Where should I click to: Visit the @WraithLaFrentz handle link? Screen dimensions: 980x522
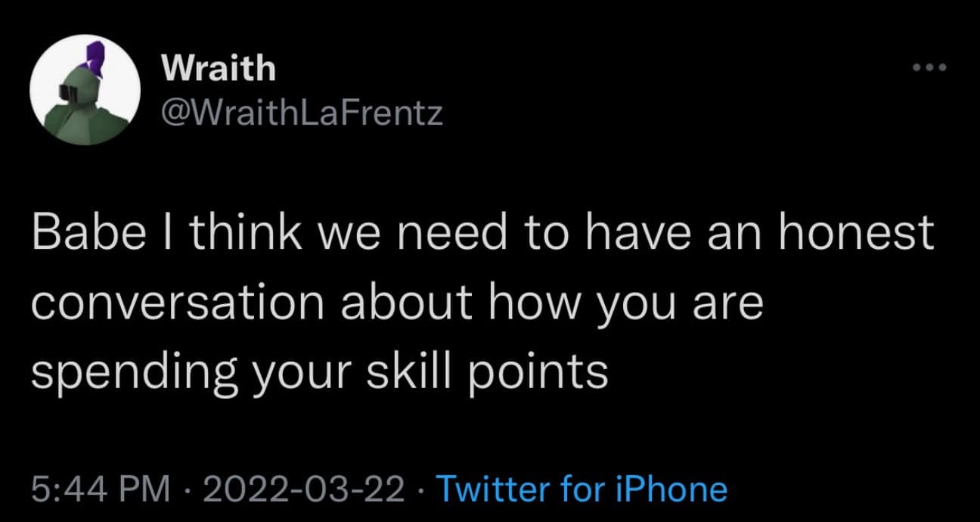coord(302,114)
